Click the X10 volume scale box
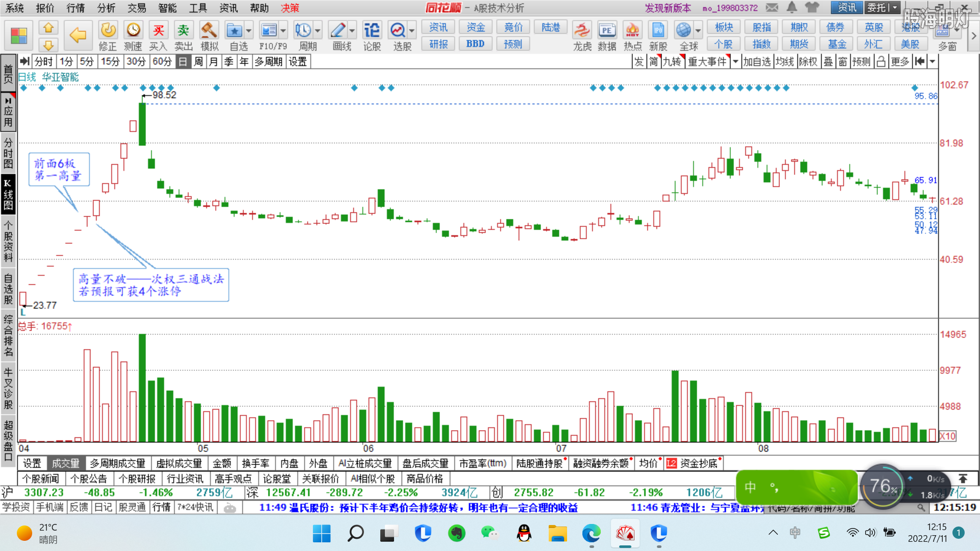The height and width of the screenshot is (551, 980). 947,436
